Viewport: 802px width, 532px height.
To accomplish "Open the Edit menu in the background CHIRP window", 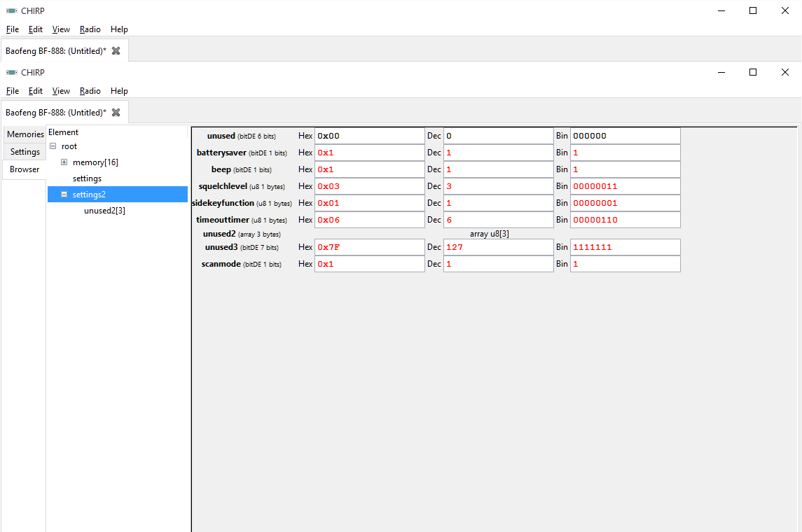I will pos(35,29).
